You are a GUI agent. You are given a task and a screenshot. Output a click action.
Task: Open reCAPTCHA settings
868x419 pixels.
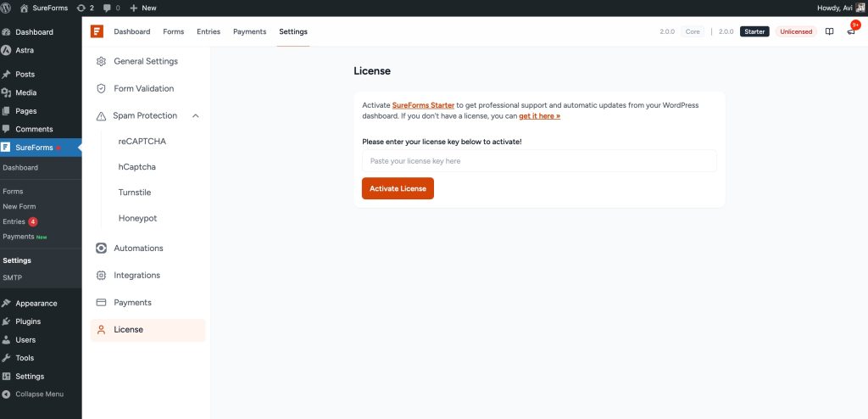142,142
